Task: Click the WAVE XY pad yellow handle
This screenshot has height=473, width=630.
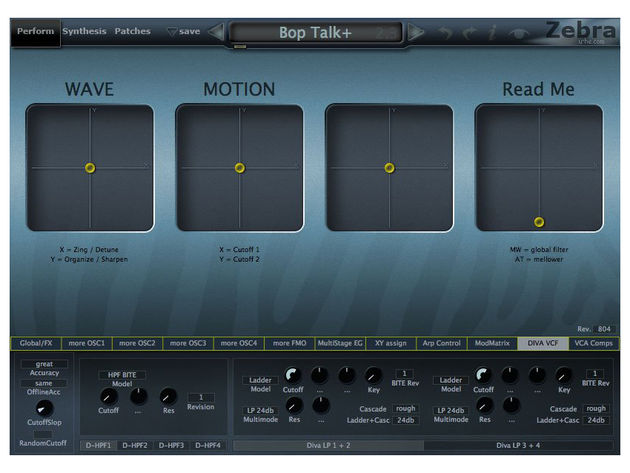Action: pyautogui.click(x=90, y=168)
